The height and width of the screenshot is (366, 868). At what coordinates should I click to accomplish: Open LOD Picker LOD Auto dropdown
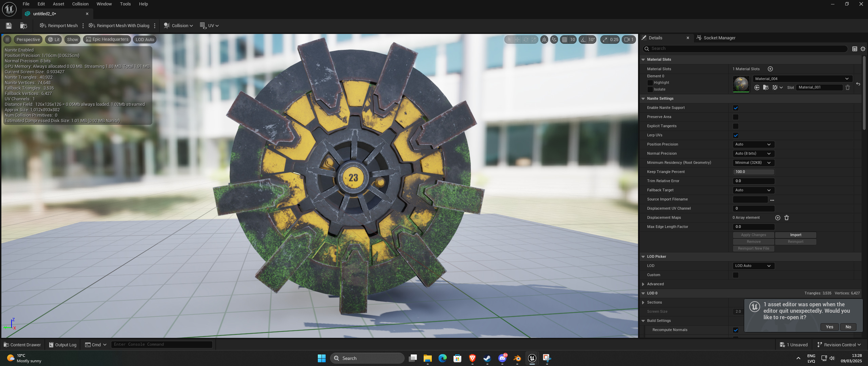753,266
